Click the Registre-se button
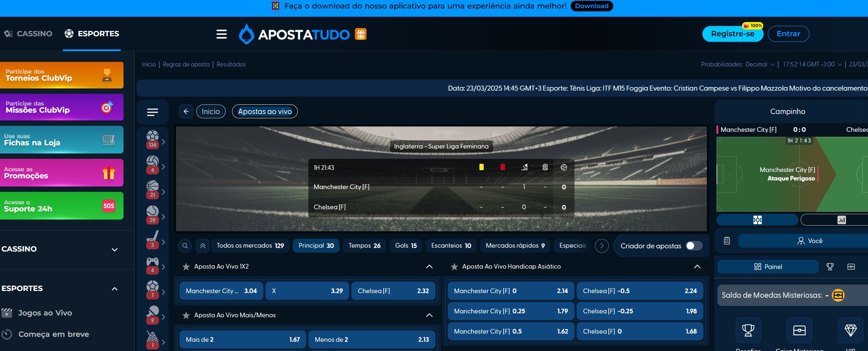 click(732, 34)
